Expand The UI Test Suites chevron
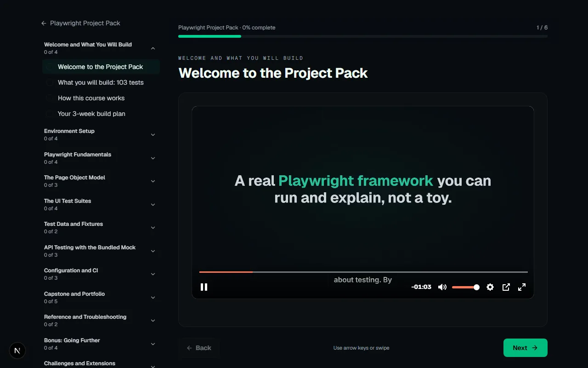 pos(153,205)
